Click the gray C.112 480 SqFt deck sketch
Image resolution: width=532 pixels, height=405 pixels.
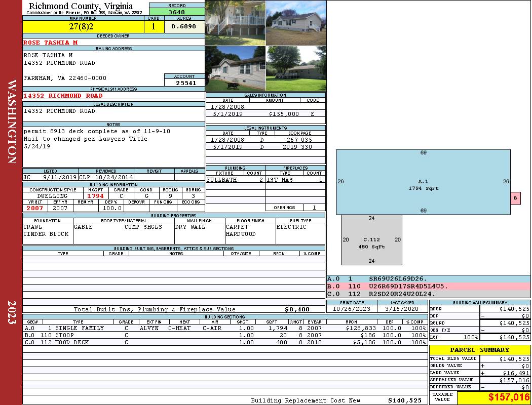coord(371,239)
